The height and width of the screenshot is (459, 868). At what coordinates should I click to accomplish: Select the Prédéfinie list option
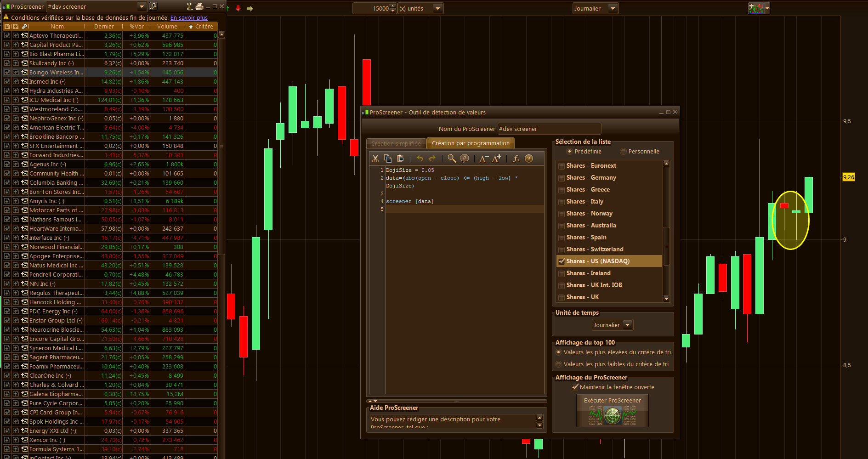click(570, 151)
